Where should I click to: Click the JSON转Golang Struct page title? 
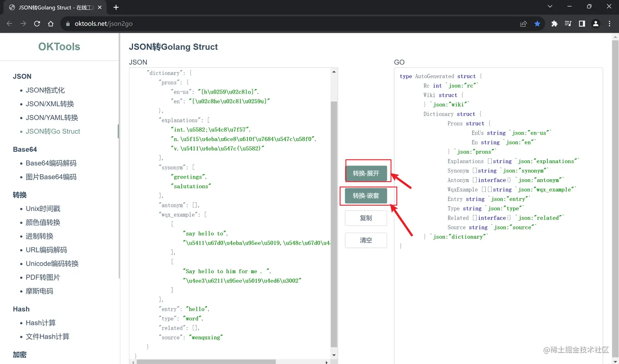(173, 47)
